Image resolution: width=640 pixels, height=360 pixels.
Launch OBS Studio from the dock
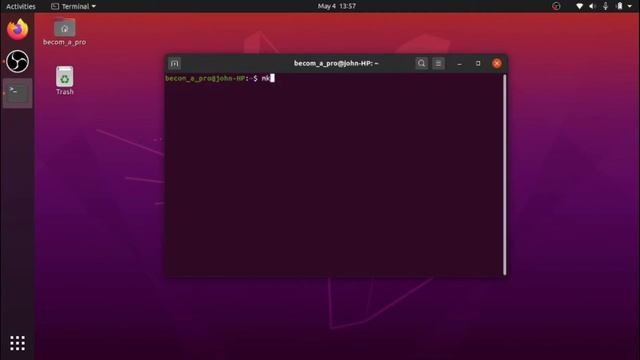[18, 61]
